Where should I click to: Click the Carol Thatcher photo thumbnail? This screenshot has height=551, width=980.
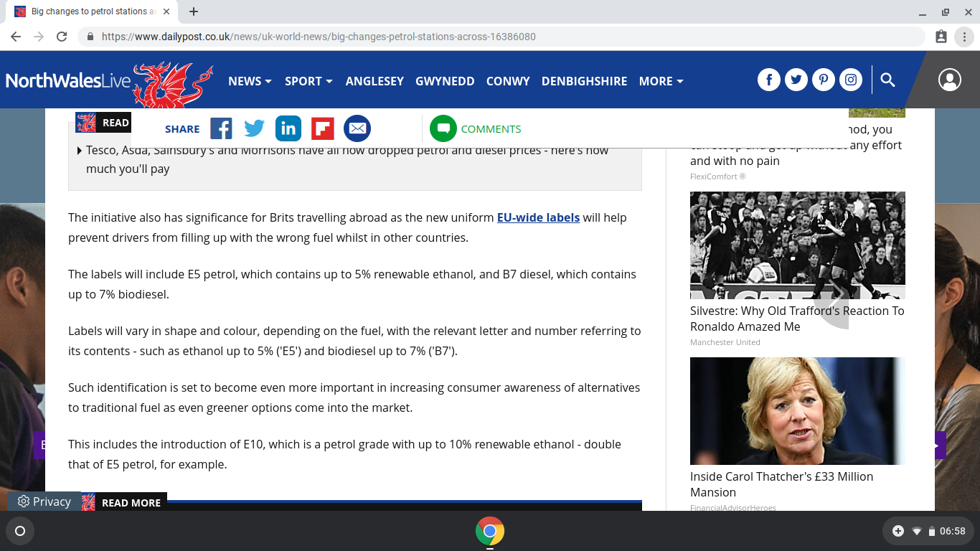coord(798,411)
